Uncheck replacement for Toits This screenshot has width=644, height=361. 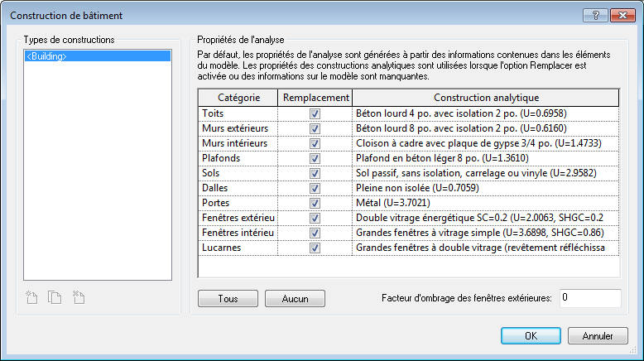[315, 113]
